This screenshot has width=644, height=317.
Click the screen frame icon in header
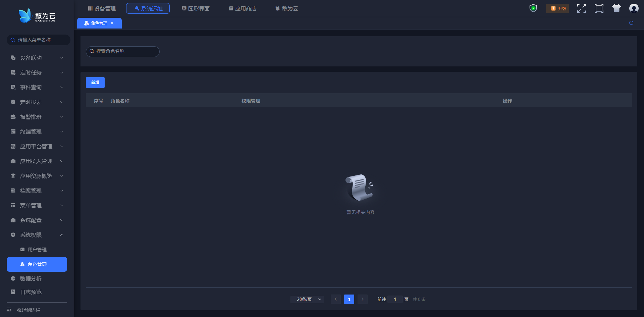pos(599,8)
